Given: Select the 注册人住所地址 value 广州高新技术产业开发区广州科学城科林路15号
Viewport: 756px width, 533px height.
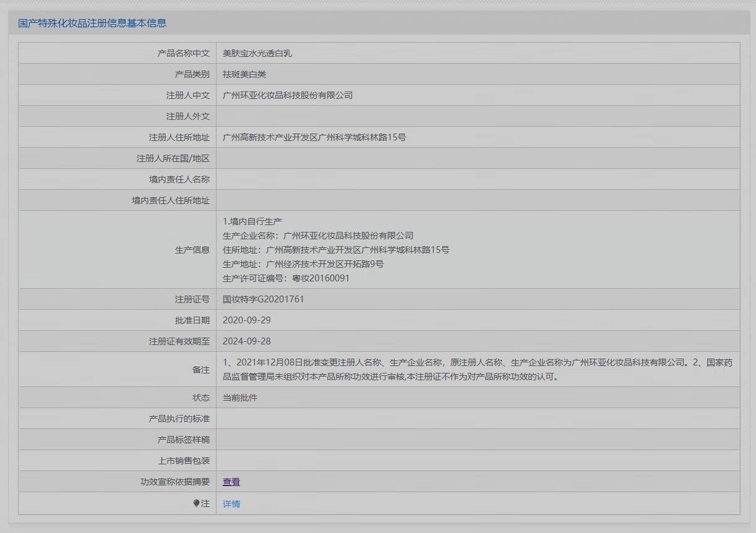Looking at the screenshot, I should coord(314,137).
